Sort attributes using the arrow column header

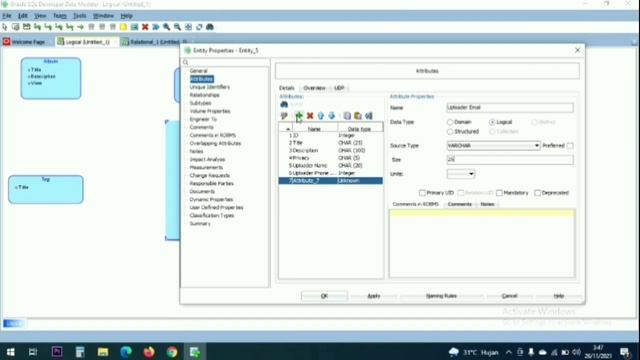click(x=287, y=129)
